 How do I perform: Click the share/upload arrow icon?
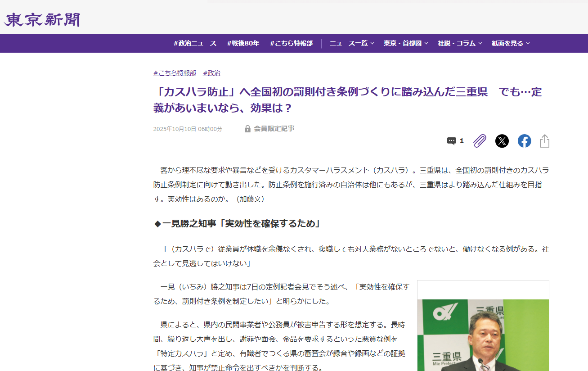pyautogui.click(x=544, y=141)
